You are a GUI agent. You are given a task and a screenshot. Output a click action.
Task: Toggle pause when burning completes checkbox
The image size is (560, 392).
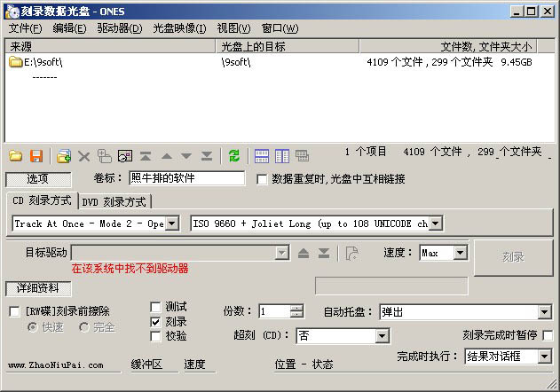pyautogui.click(x=548, y=335)
